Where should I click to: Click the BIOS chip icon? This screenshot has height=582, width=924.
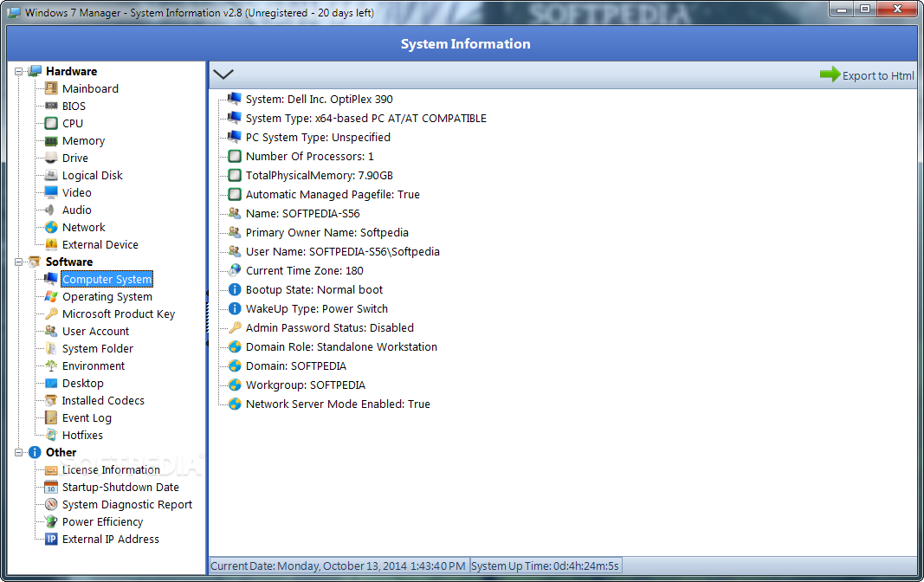click(x=51, y=106)
